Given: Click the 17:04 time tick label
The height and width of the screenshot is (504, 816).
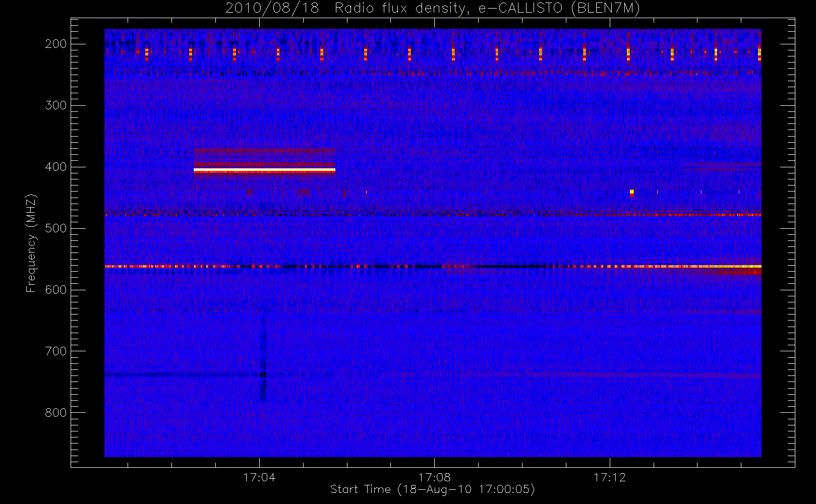Looking at the screenshot, I should click(x=259, y=477).
